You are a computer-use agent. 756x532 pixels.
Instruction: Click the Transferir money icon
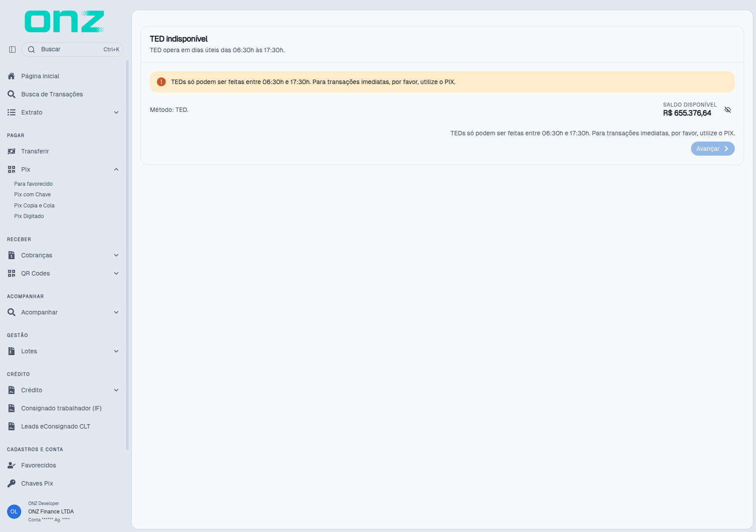[11, 151]
